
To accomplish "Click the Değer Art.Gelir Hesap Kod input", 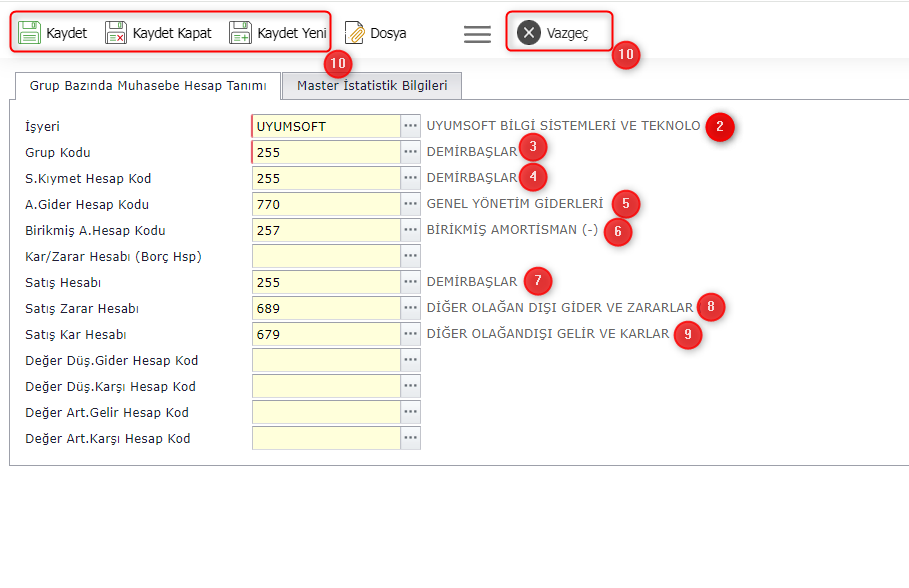I will (326, 412).
